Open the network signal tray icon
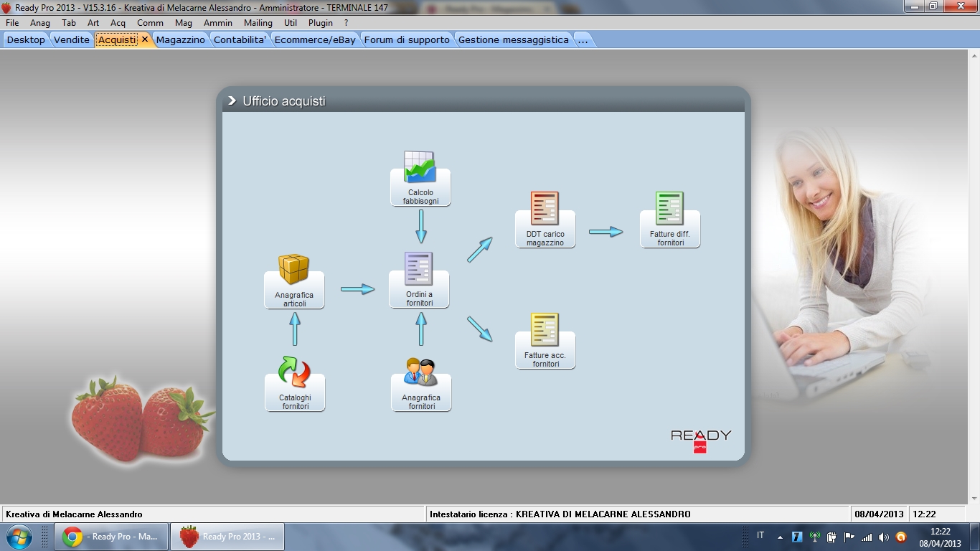The image size is (980, 551). (x=867, y=537)
